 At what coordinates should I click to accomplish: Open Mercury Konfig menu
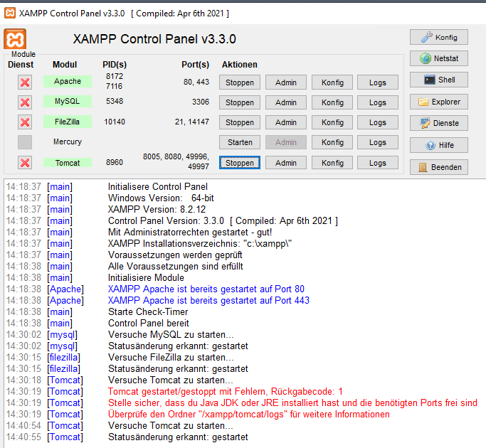coord(332,142)
